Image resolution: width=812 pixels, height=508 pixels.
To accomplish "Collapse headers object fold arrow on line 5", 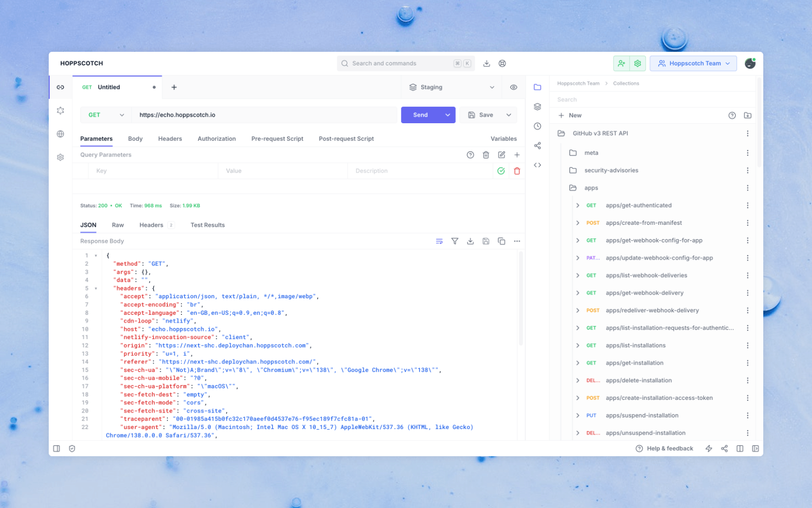I will [96, 288].
